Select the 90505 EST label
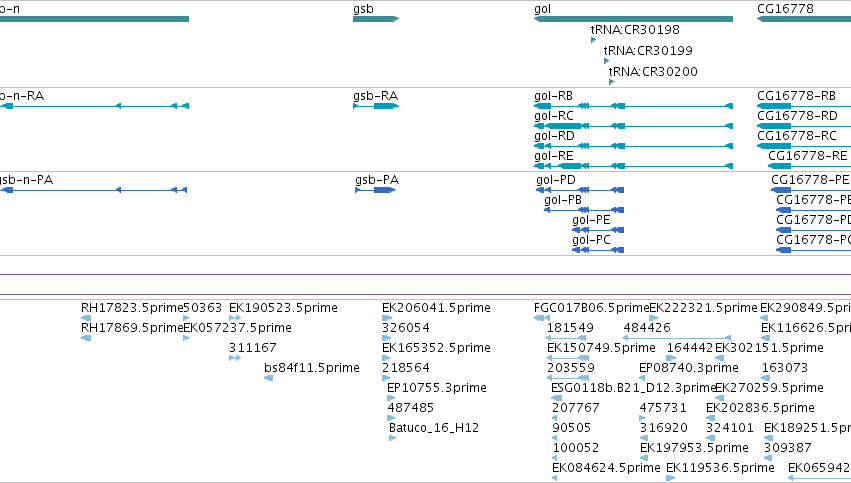Image resolution: width=851 pixels, height=483 pixels. (571, 428)
